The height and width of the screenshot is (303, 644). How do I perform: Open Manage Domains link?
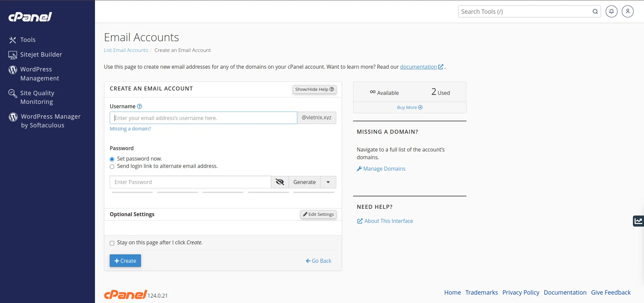click(381, 169)
